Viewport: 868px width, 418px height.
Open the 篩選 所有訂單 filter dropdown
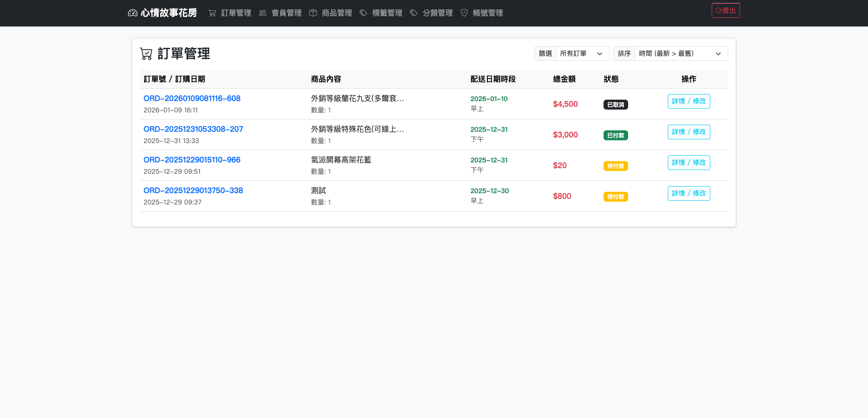click(x=582, y=53)
